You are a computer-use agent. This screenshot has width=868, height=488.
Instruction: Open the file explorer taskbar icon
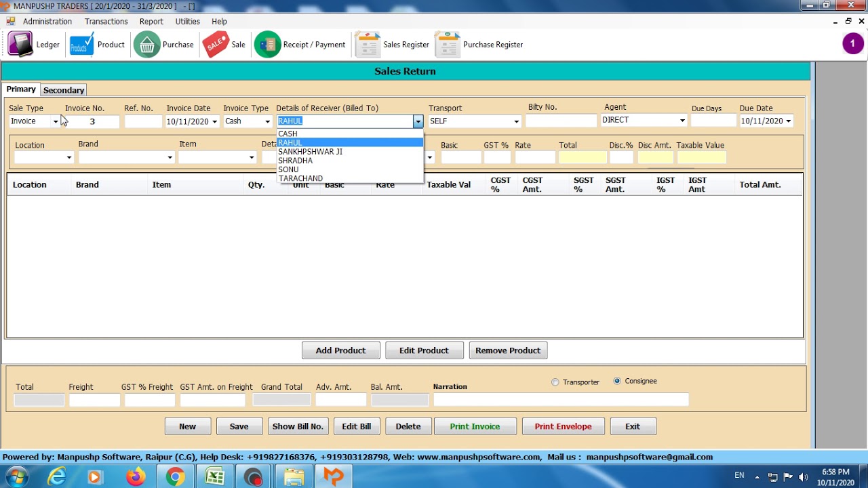[294, 477]
